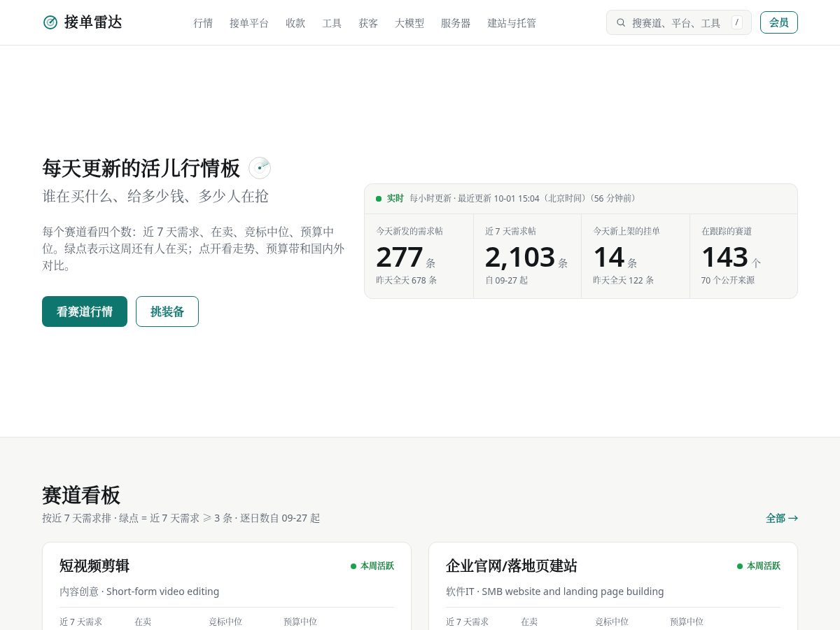Open the 行情 menu item
This screenshot has width=840, height=630.
[x=203, y=23]
